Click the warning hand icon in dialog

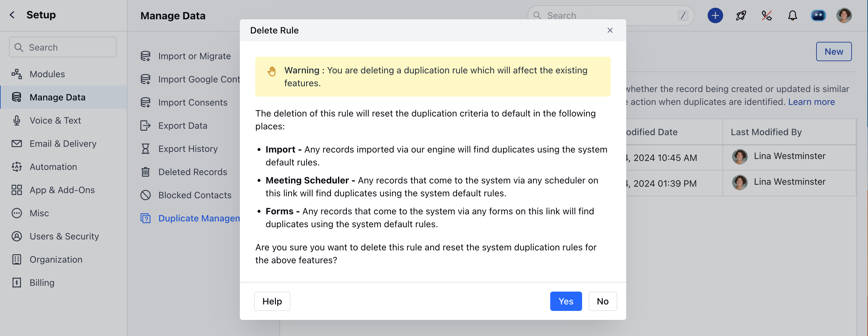[x=272, y=71]
